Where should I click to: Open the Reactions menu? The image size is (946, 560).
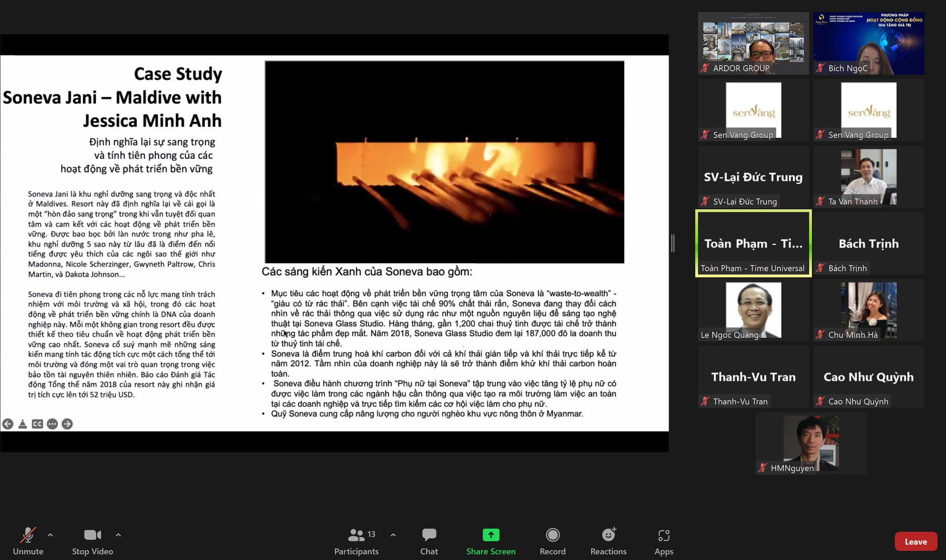point(608,541)
